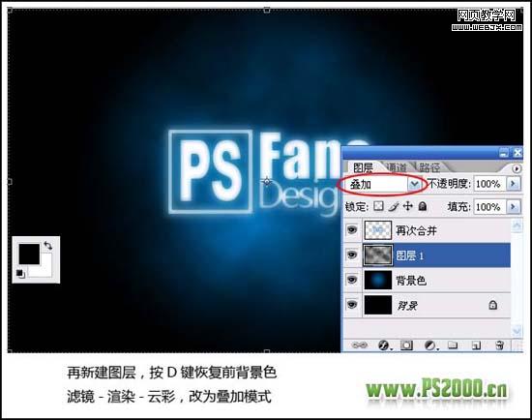The height and width of the screenshot is (420, 532).
Task: Toggle lock image pixels brush icon
Action: pyautogui.click(x=394, y=206)
